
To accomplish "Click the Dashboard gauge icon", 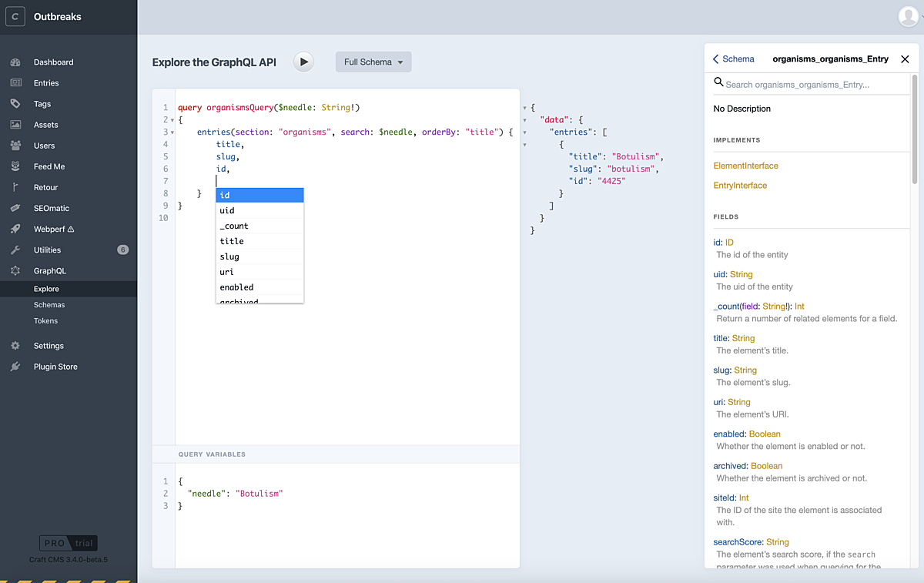I will pyautogui.click(x=15, y=62).
